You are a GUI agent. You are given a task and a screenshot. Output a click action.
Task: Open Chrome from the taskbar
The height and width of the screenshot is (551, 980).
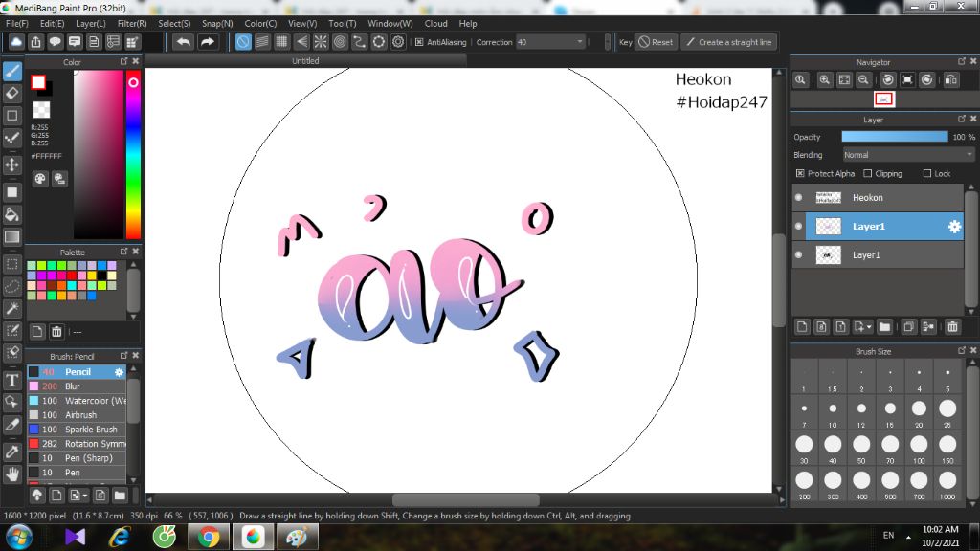pyautogui.click(x=209, y=537)
